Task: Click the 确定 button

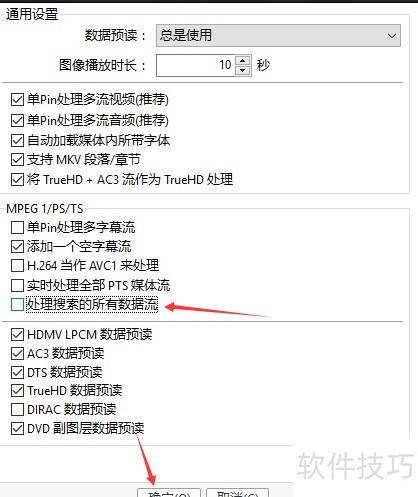Action: [x=169, y=493]
